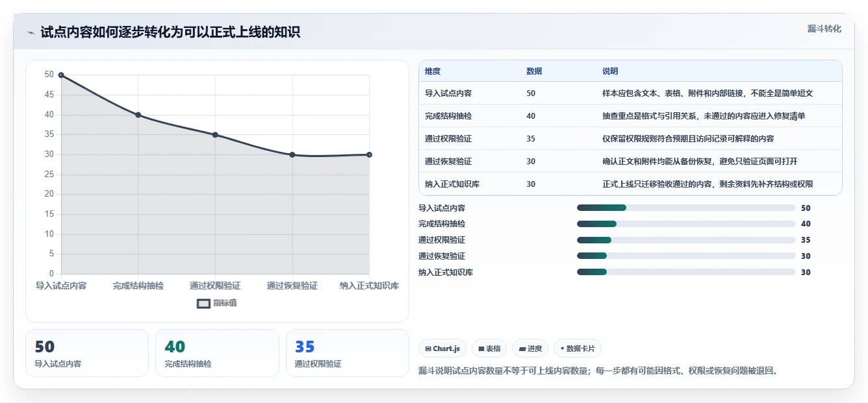Click the progress bar for 完成结构抽检
The height and width of the screenshot is (403, 868).
[686, 224]
